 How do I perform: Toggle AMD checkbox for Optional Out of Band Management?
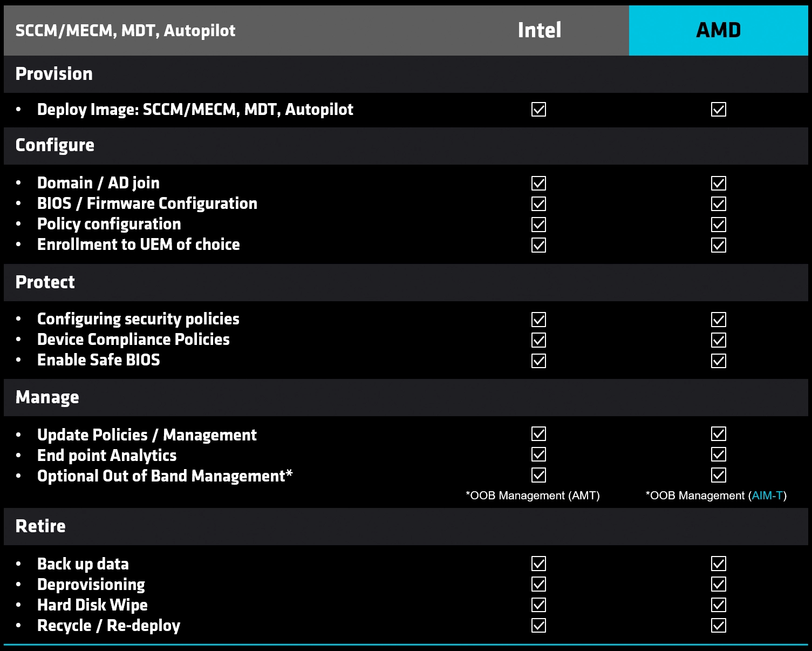(718, 475)
